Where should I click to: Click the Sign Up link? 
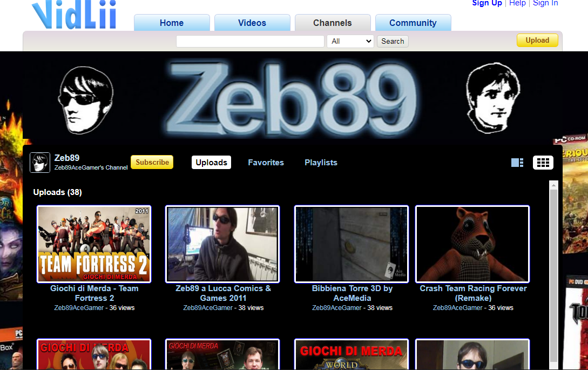(486, 3)
